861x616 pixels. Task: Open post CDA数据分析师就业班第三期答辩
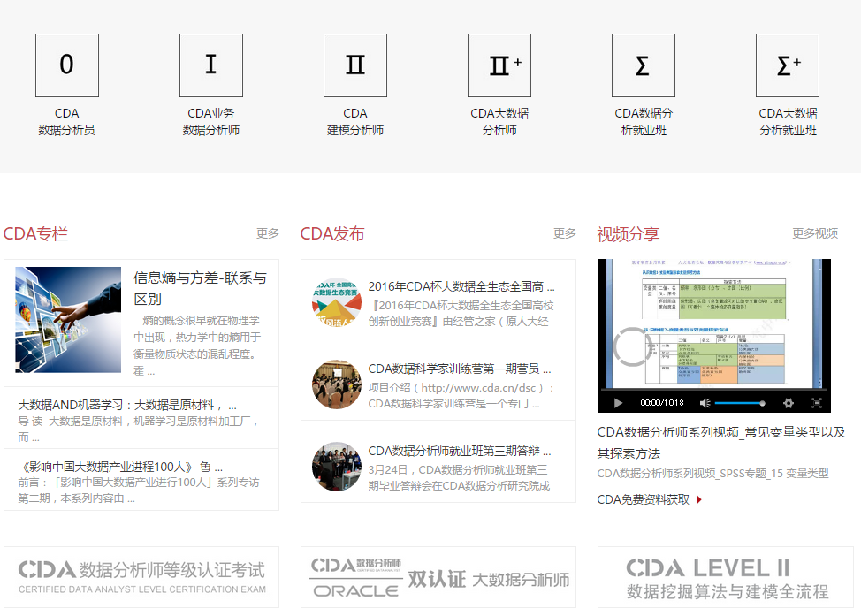click(460, 452)
